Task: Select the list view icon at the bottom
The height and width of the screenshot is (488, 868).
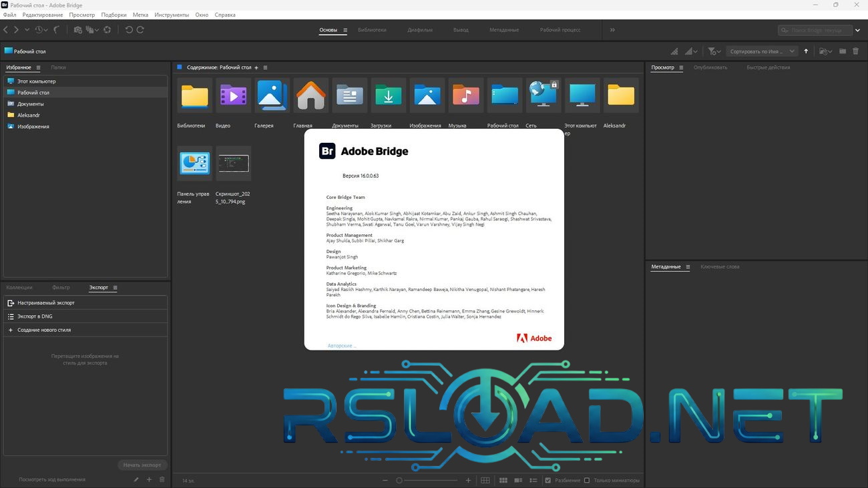Action: 532,480
